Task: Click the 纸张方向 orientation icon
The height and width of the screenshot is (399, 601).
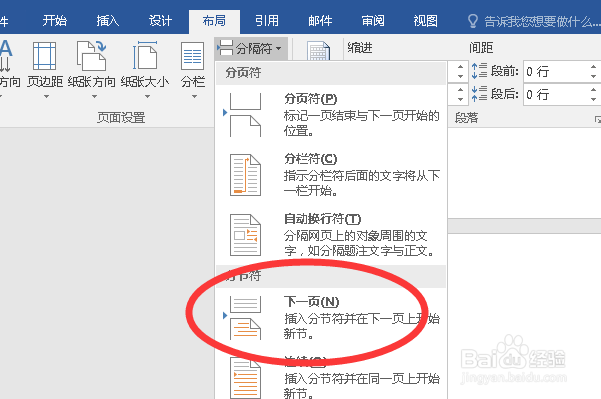Action: (92, 56)
